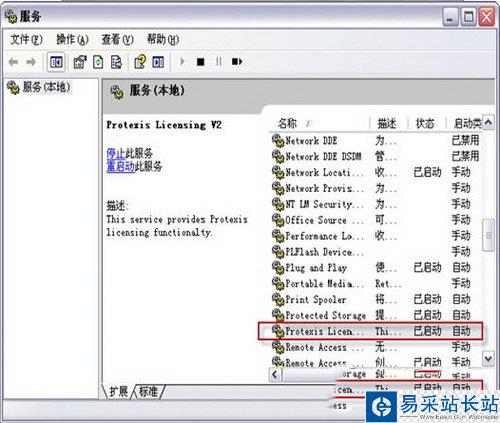Click the gear icon of NT LM Security
Viewport: 500px width, 423px height.
click(278, 204)
